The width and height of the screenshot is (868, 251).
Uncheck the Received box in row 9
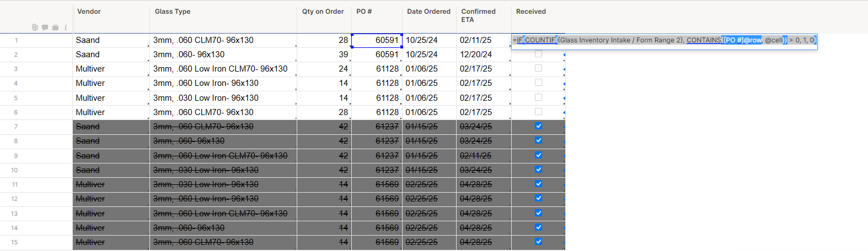pos(539,155)
